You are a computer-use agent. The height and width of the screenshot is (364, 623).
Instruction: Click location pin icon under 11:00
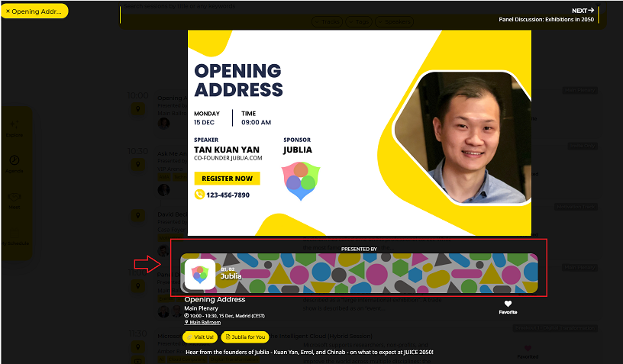(138, 286)
